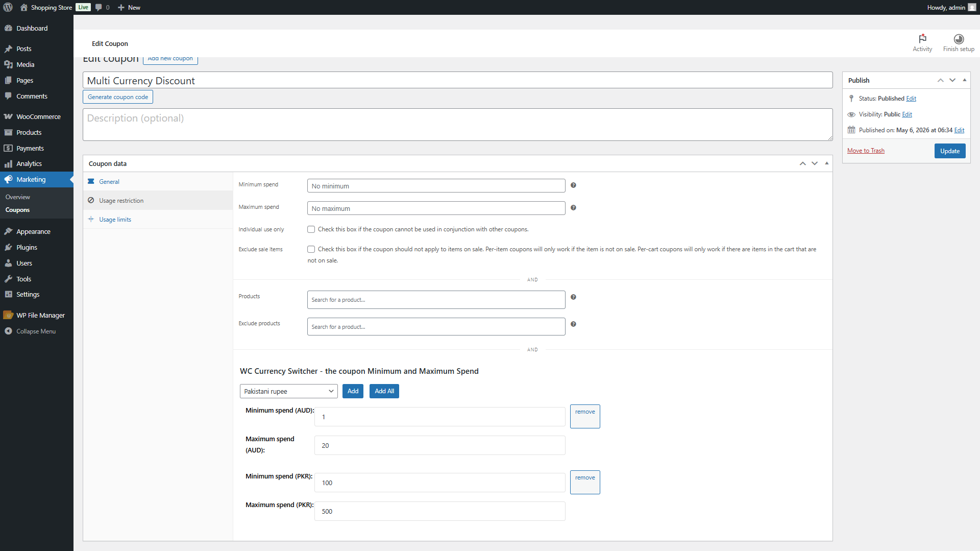Edit the Visibility setting
This screenshot has width=980, height=551.
pyautogui.click(x=907, y=114)
